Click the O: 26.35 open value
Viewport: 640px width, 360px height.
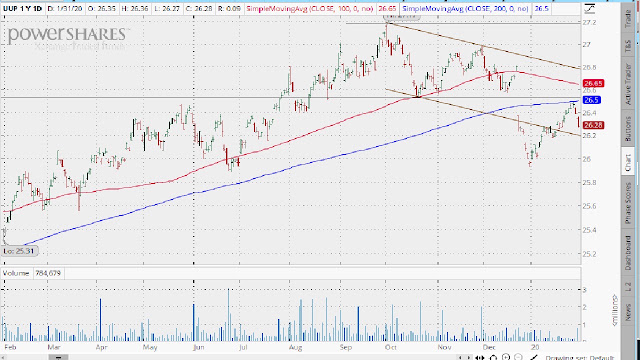tap(101, 8)
